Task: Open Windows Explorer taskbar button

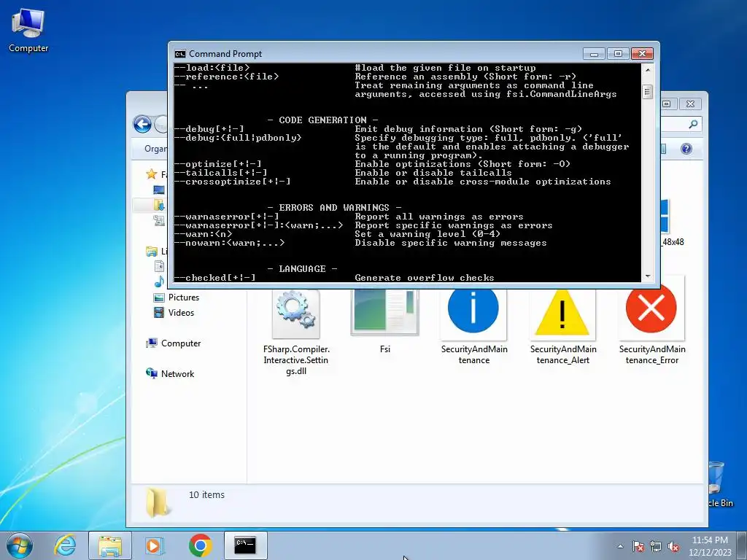Action: [110, 545]
